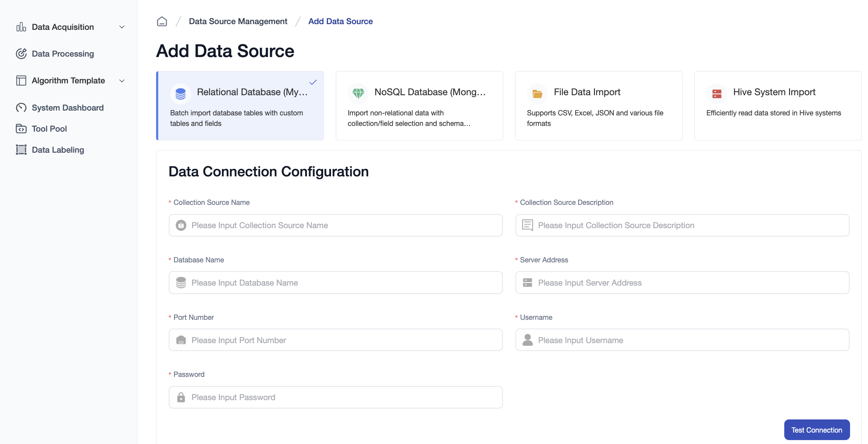Open the System Dashboard menu item
This screenshot has width=868, height=444.
coord(68,108)
